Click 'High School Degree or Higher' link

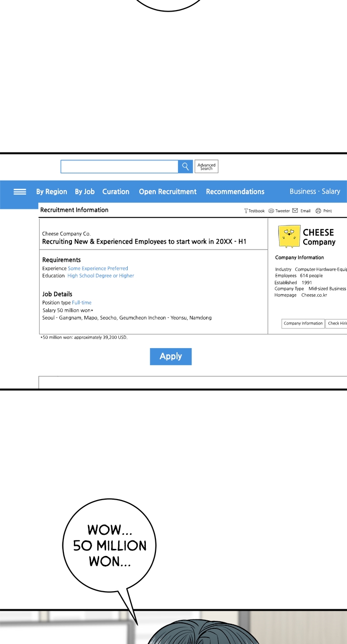(x=101, y=276)
